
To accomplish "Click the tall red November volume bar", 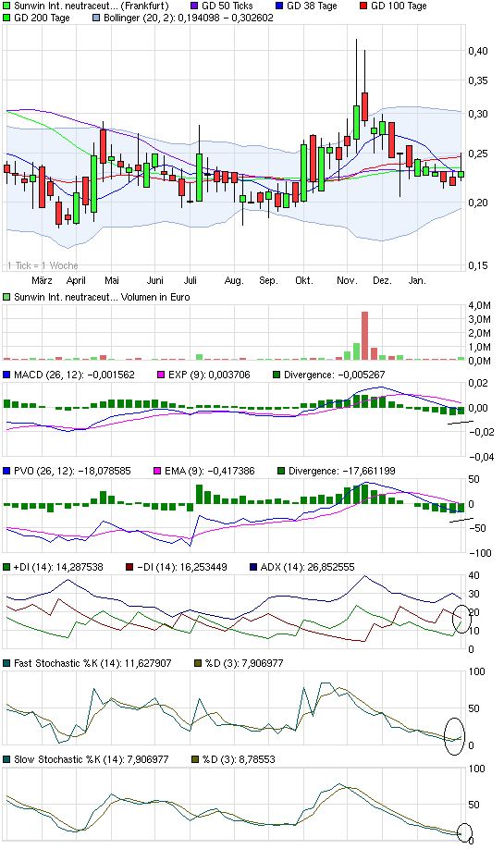I will point(365,336).
